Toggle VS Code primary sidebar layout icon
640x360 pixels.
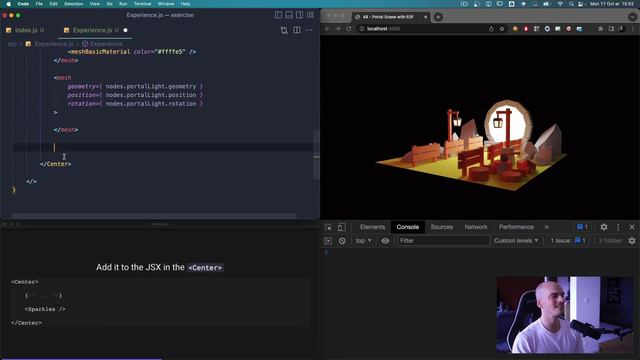(278, 15)
